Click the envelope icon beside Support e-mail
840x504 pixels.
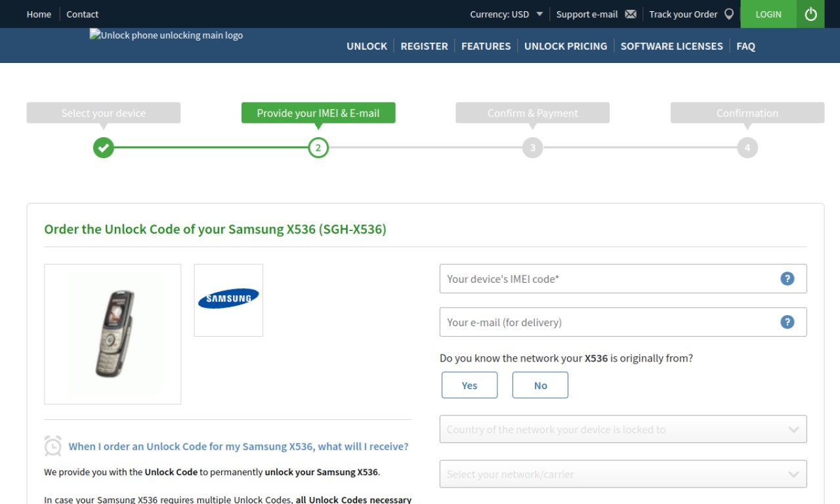coord(631,14)
